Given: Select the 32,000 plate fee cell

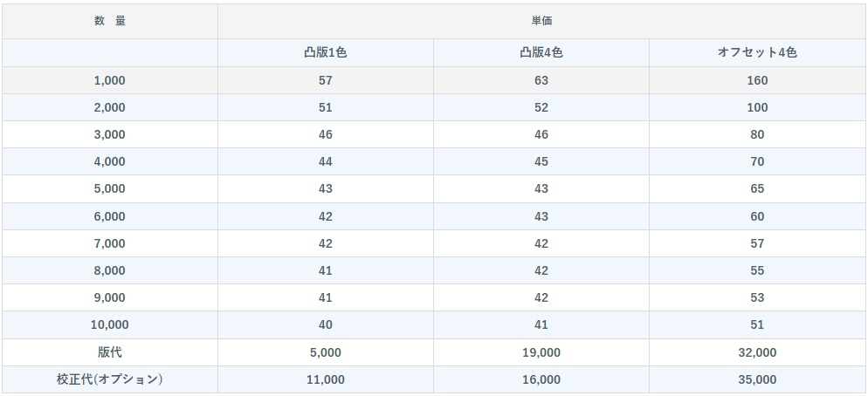Looking at the screenshot, I should [757, 352].
